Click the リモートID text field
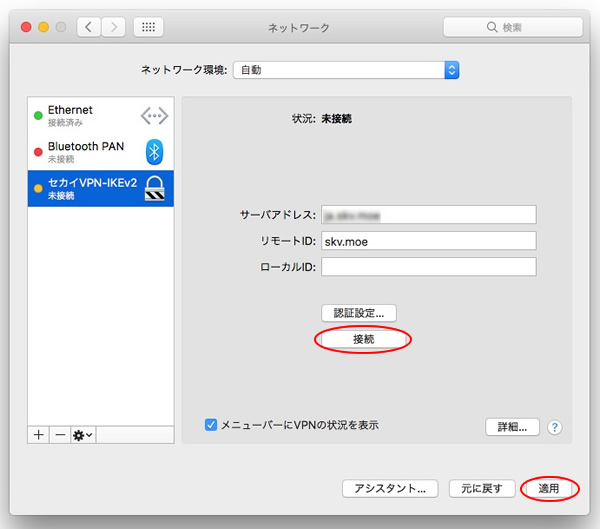 tap(429, 241)
